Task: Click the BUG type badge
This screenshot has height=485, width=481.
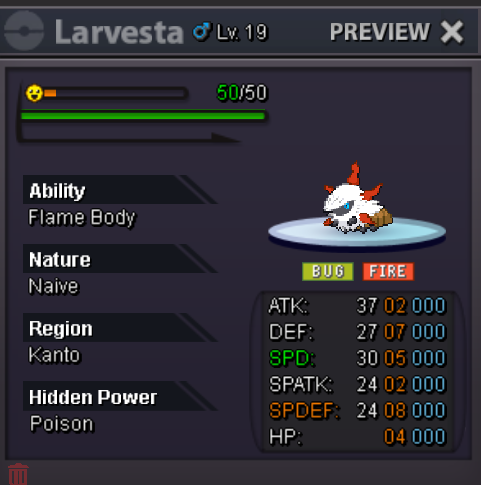Action: tap(328, 272)
